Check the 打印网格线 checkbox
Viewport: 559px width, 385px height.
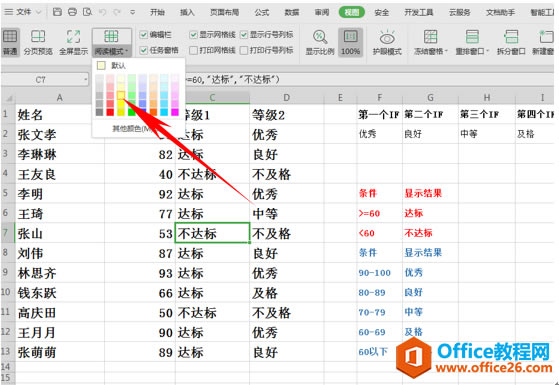click(193, 50)
